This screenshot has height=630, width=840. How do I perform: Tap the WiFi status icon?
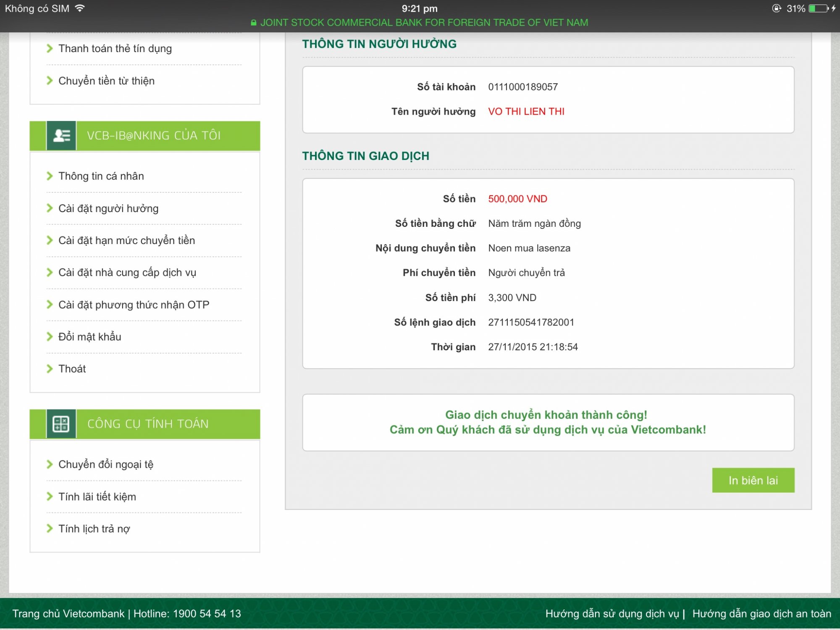pyautogui.click(x=79, y=8)
